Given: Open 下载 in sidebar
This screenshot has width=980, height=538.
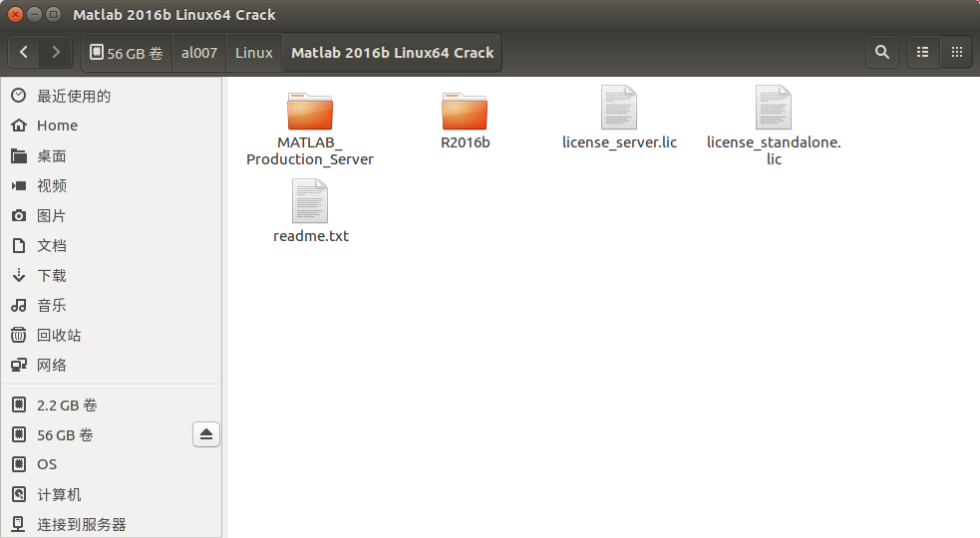Looking at the screenshot, I should 112,276.
